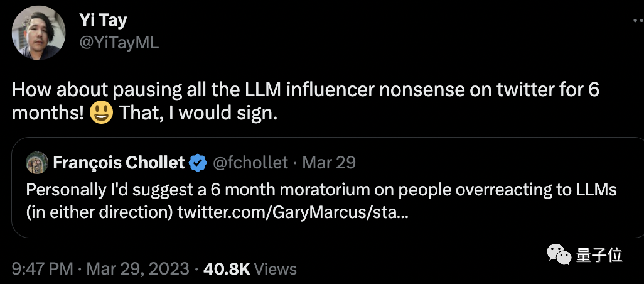Visit the @YiTayML handle
Viewport: 644px width, 284px height.
119,42
